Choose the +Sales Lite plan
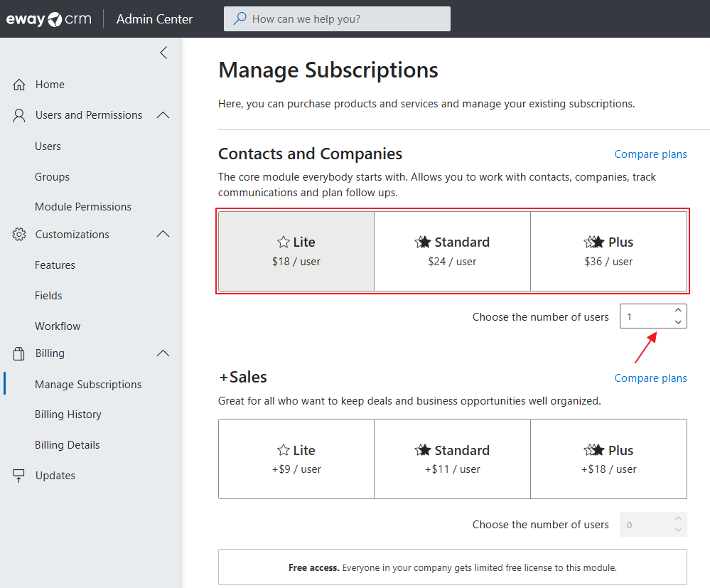Viewport: 710px width, 588px height. (296, 459)
